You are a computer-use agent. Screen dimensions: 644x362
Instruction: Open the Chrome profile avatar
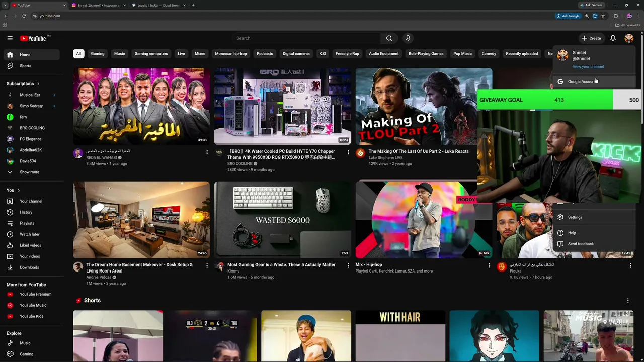(x=629, y=16)
